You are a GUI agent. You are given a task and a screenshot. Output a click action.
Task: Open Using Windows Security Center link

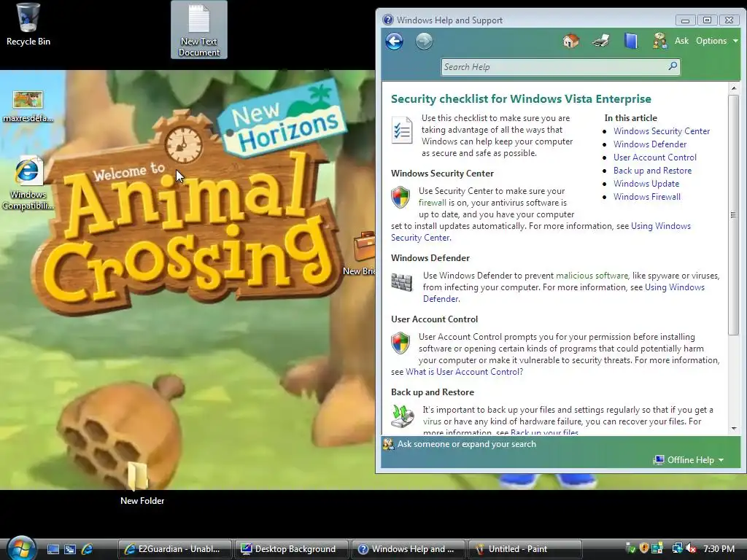[x=660, y=226]
